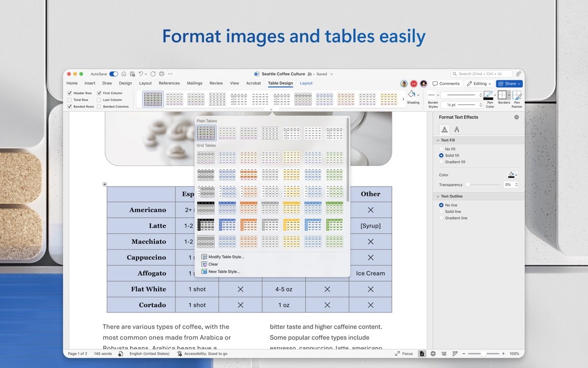Toggle the AutoSave switch off
This screenshot has width=588, height=368.
tap(113, 74)
